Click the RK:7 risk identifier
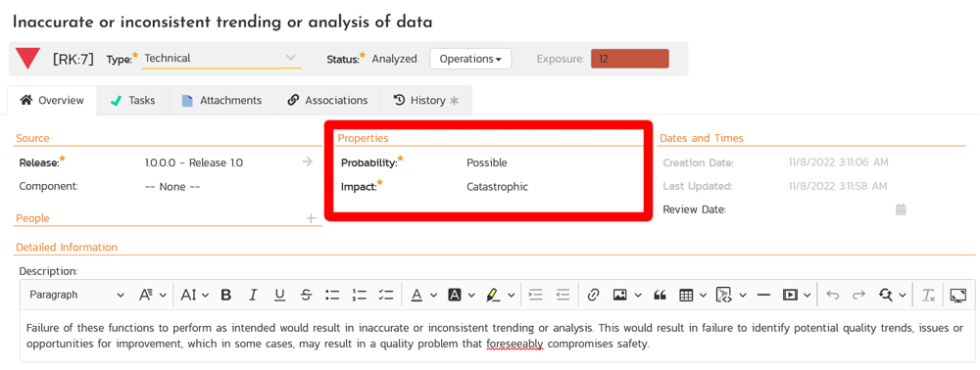The height and width of the screenshot is (370, 980). 73,60
